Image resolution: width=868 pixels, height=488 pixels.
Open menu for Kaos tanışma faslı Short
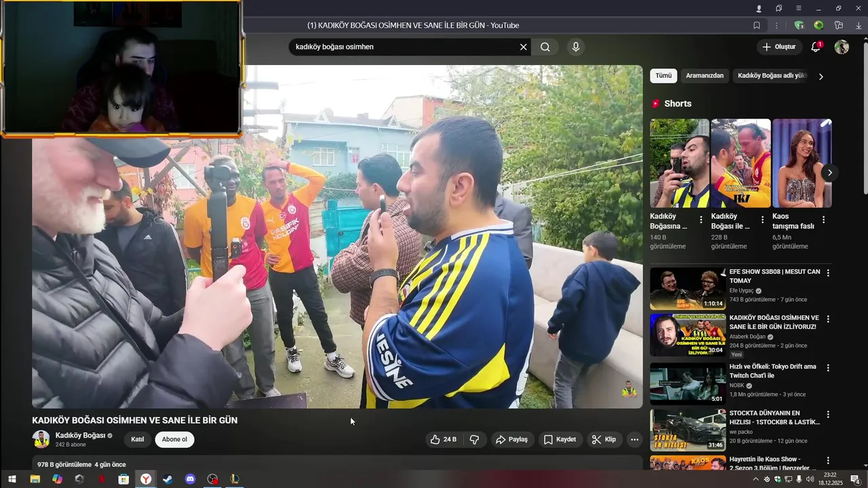click(823, 220)
